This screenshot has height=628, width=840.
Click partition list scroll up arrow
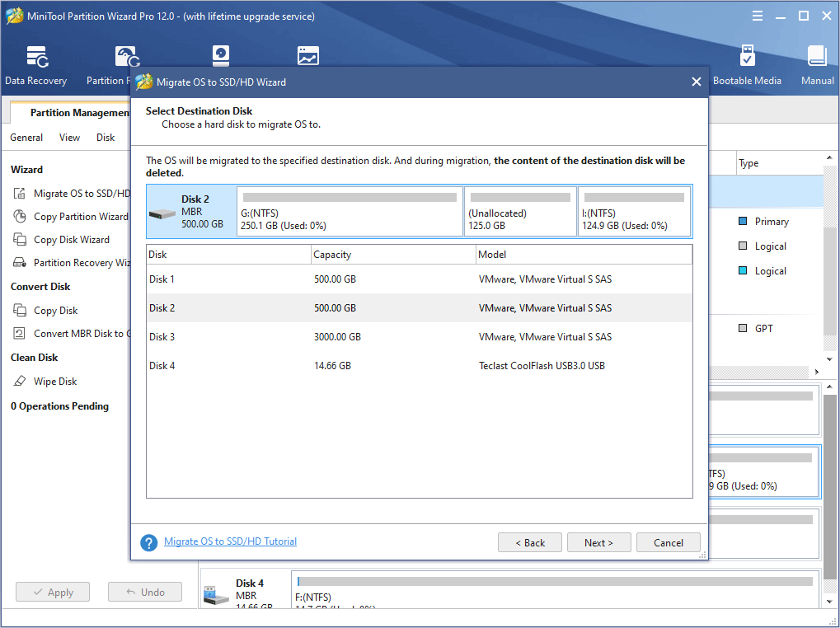(829, 158)
